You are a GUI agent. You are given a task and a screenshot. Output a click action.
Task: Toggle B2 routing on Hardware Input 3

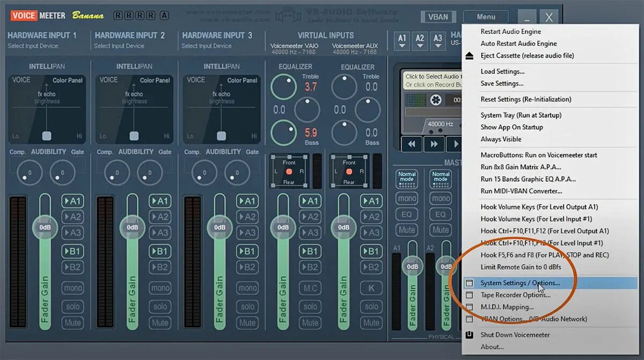(x=247, y=267)
